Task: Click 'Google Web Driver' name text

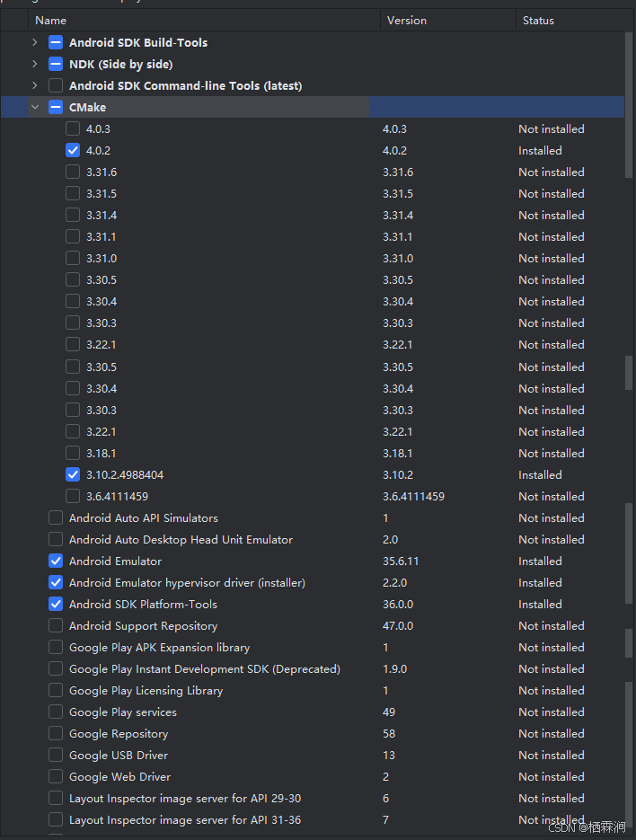Action: [120, 777]
